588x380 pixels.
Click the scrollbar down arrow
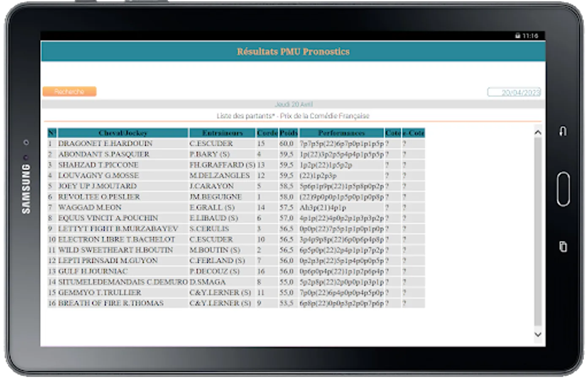538,334
